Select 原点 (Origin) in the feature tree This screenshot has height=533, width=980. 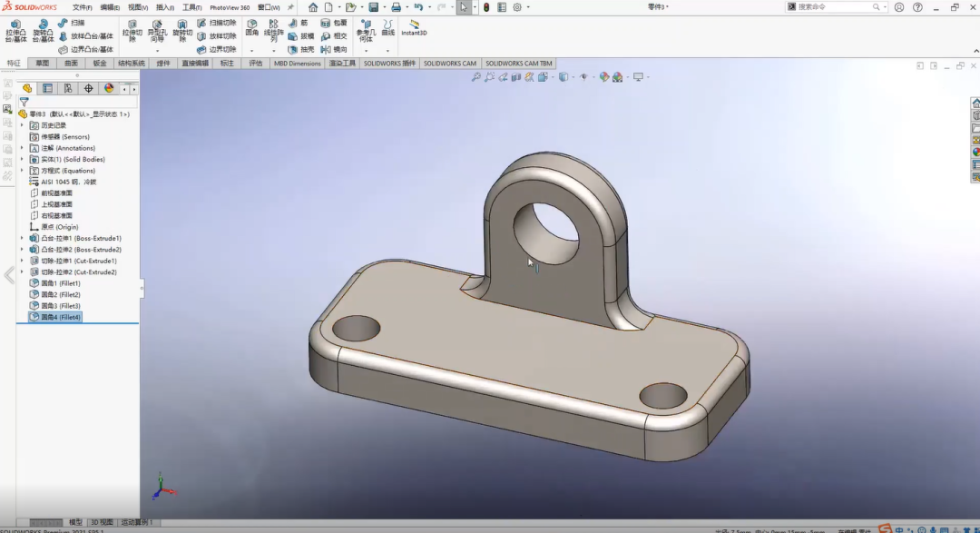click(54, 226)
